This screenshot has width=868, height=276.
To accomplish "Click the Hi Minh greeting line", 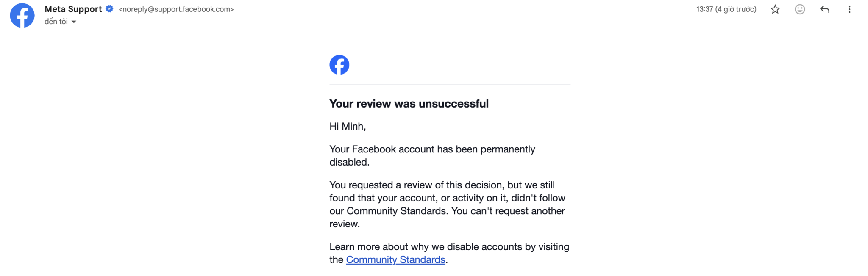I will [x=348, y=126].
